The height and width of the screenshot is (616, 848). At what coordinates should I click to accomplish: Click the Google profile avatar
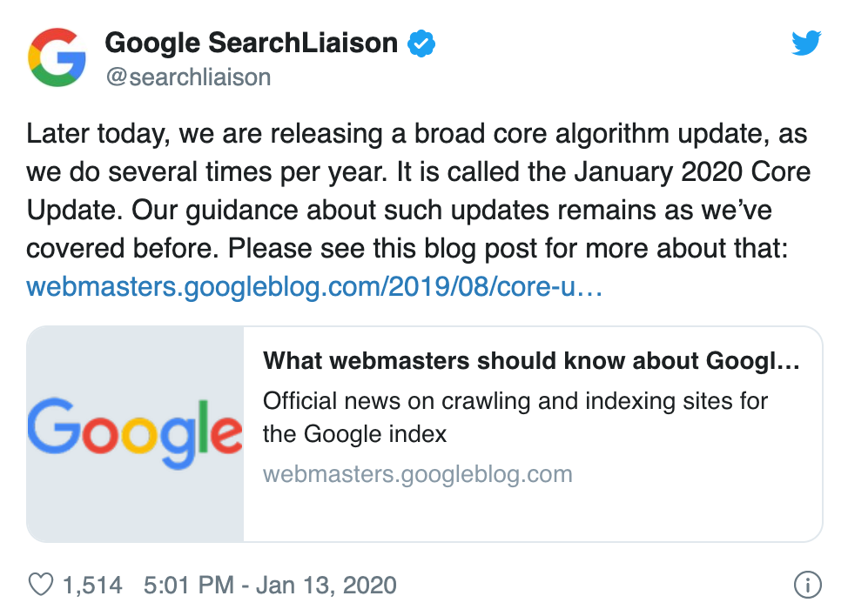[57, 57]
